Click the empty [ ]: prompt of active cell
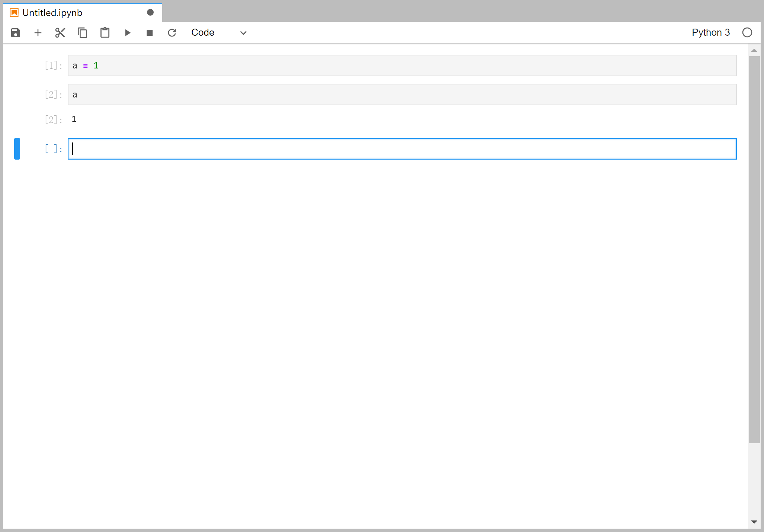Image resolution: width=764 pixels, height=532 pixels. (53, 149)
